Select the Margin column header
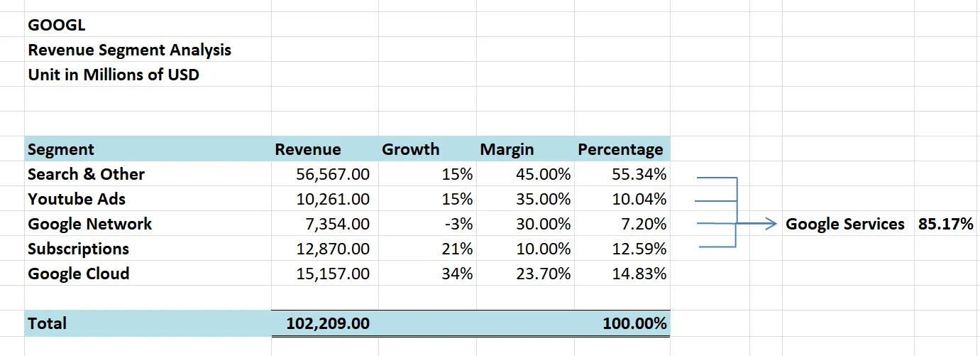The width and height of the screenshot is (980, 356). [x=525, y=149]
